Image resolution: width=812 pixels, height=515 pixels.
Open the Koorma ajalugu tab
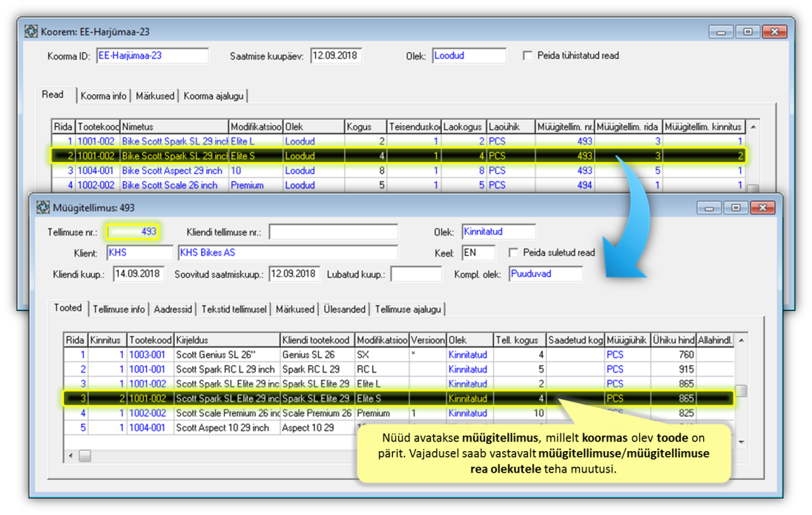coord(214,96)
